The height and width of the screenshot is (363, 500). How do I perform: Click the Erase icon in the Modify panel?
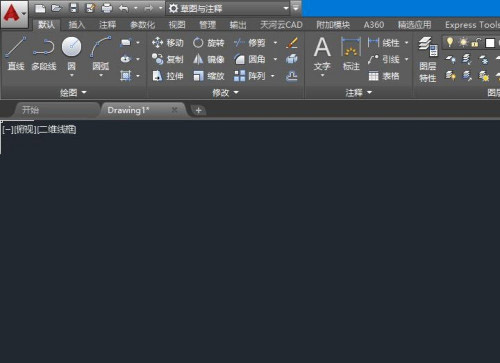pyautogui.click(x=292, y=43)
